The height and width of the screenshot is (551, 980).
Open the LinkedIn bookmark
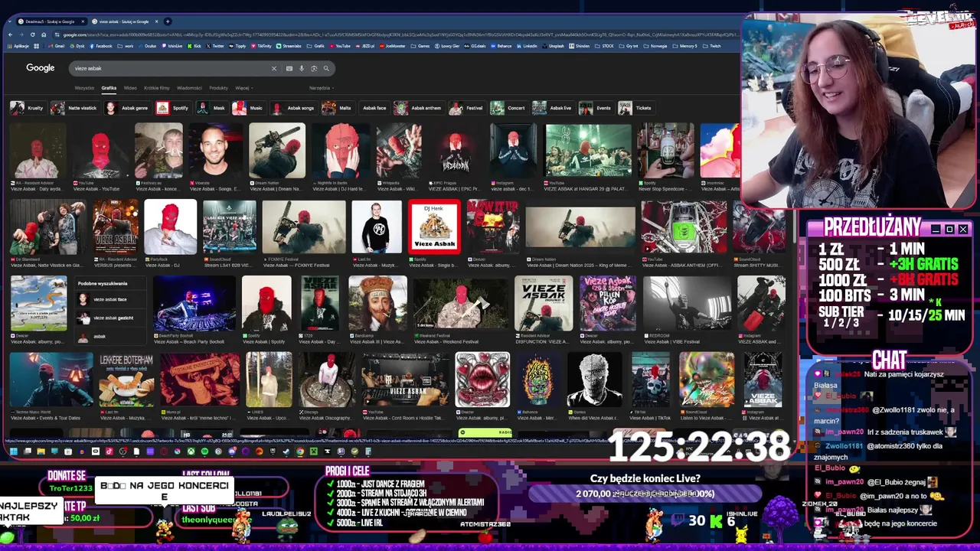tap(527, 46)
